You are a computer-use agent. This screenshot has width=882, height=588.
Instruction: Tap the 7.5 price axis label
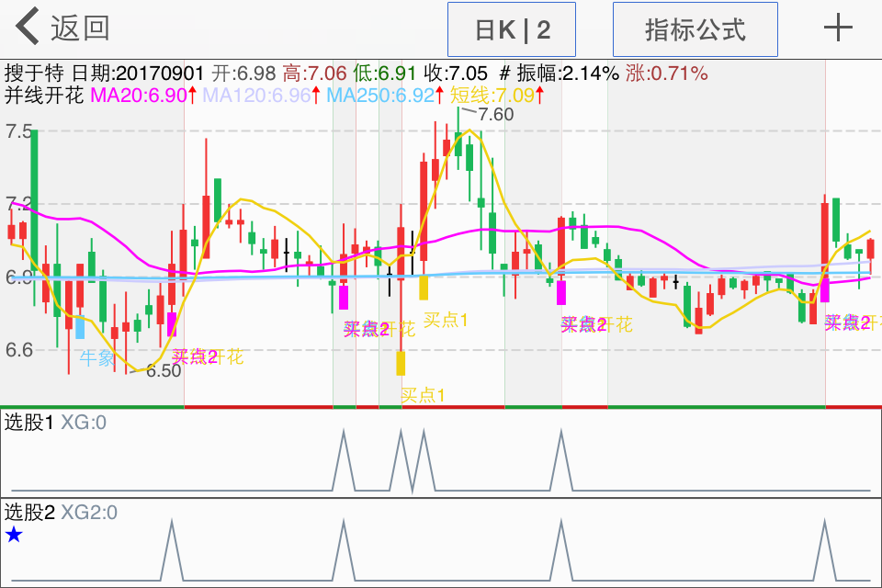(x=18, y=131)
